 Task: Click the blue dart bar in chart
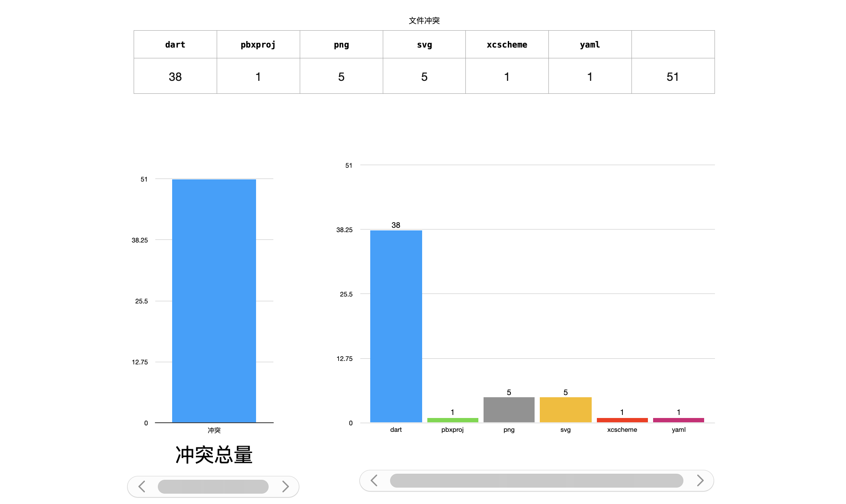coord(396,326)
